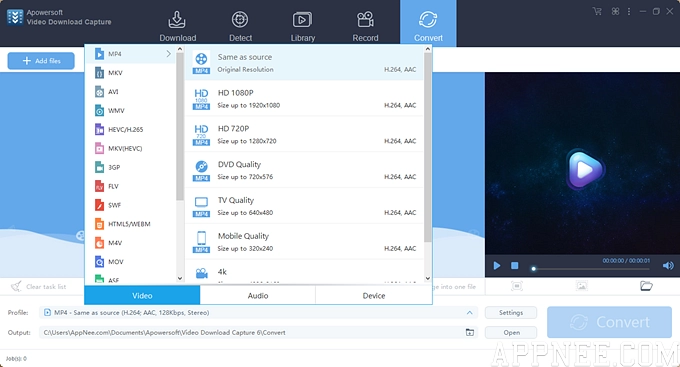Choose HD 1080P preset
Image resolution: width=680 pixels, height=367 pixels.
pos(304,98)
